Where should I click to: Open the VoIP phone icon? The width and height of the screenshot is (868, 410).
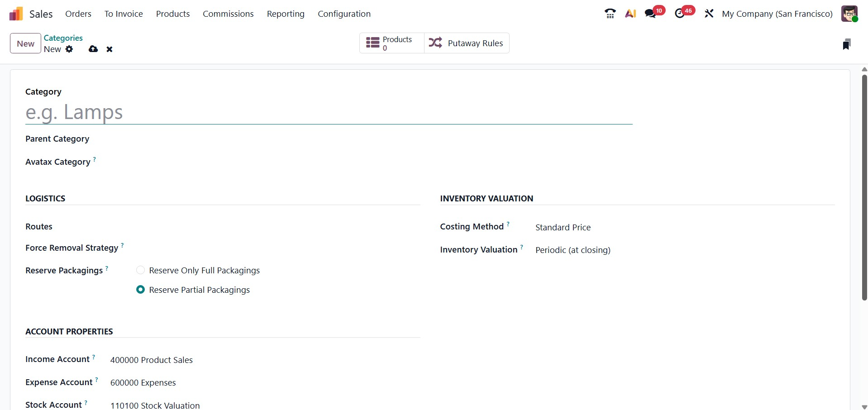point(610,14)
